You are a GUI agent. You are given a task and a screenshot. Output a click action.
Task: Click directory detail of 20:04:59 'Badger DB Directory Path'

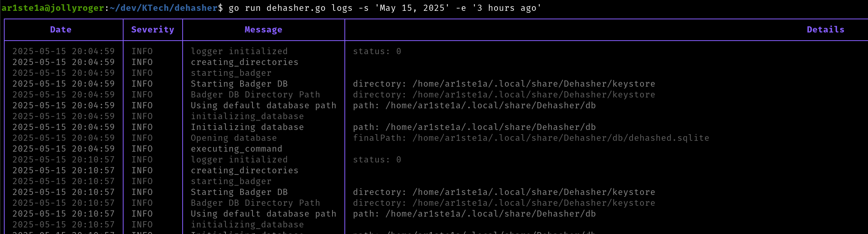pos(504,95)
